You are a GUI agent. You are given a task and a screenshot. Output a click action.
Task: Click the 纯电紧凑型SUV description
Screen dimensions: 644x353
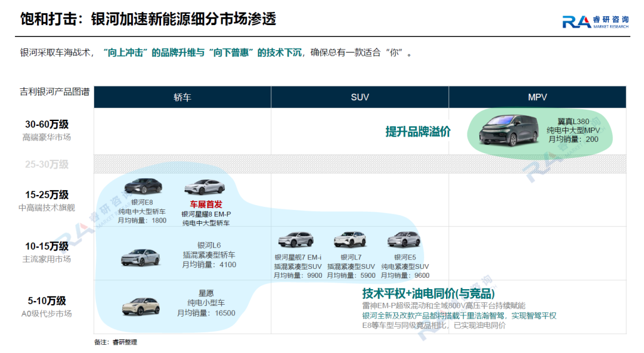click(405, 267)
